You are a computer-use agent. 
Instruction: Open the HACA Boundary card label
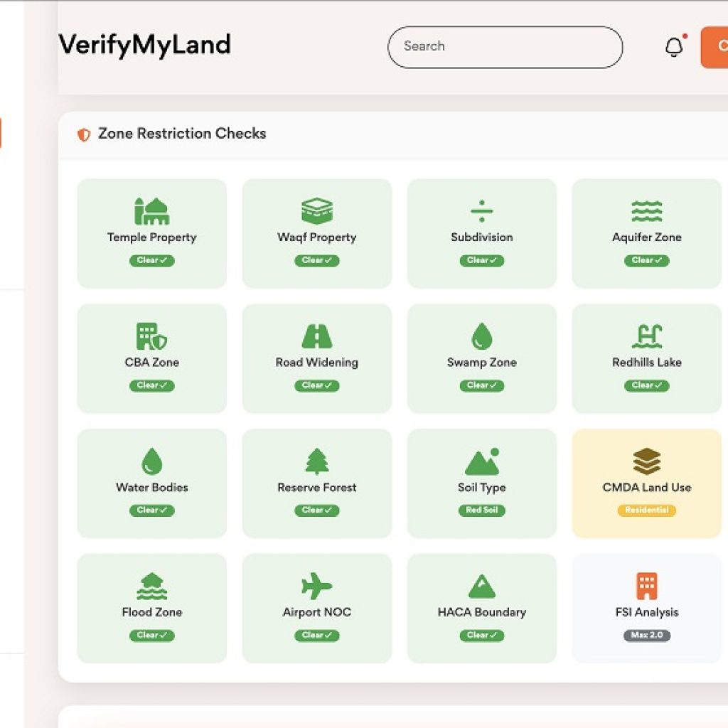coord(481,612)
